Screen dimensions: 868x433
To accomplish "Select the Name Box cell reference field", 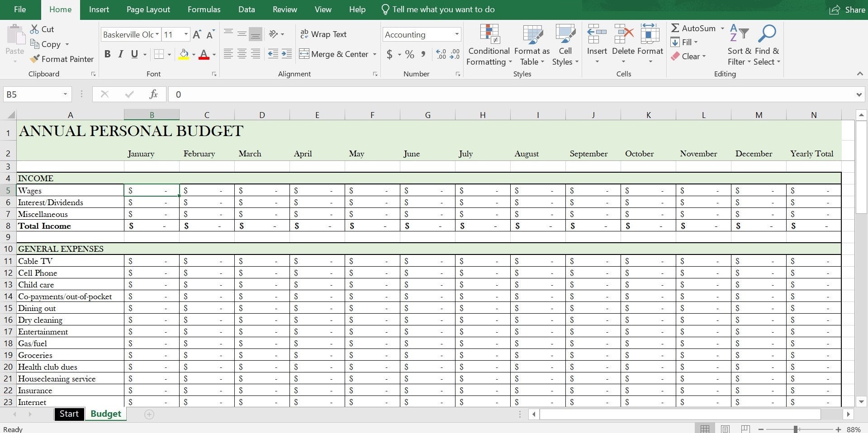I will coord(32,94).
